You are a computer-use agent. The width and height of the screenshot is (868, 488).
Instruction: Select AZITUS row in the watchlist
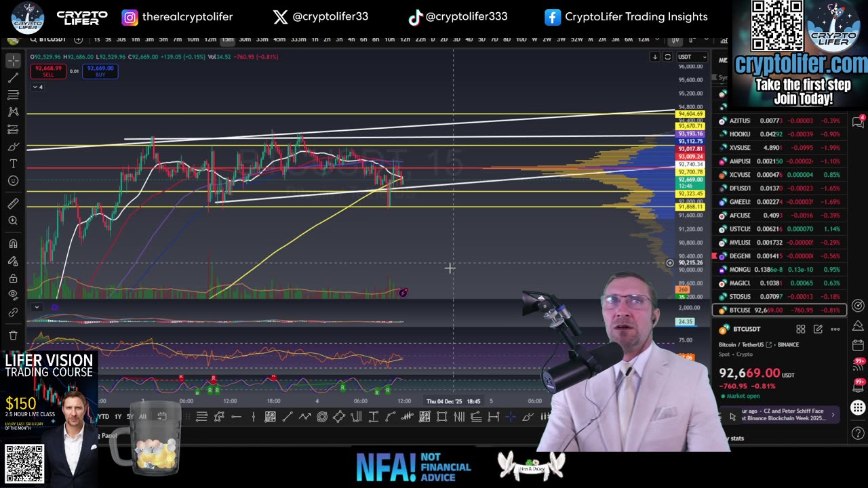click(779, 121)
